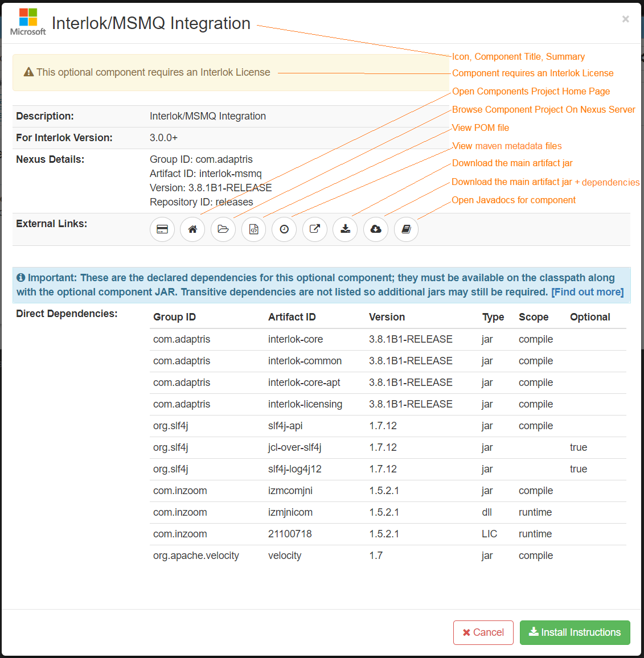Follow the Find out more link
This screenshot has width=644, height=658.
click(587, 292)
